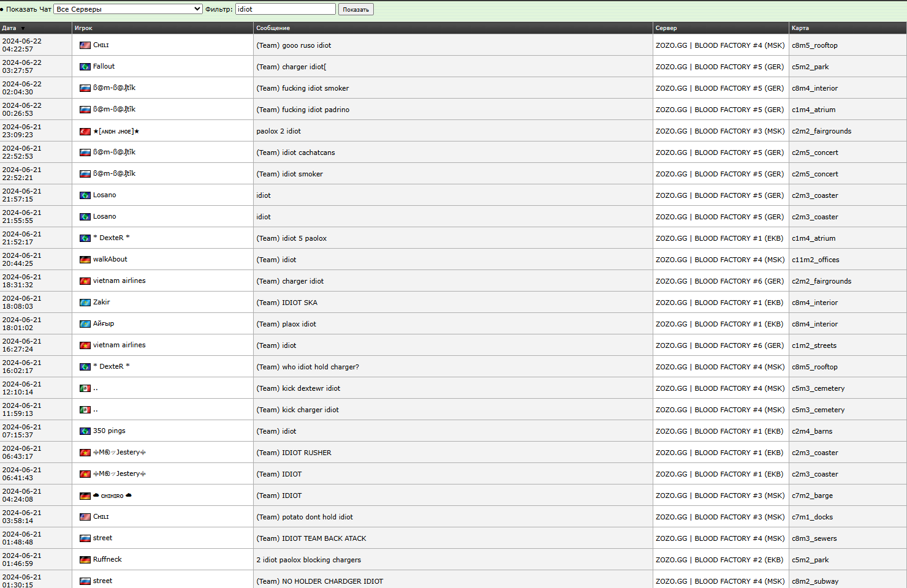
Task: Click the Показать Чат label
Action: (29, 9)
